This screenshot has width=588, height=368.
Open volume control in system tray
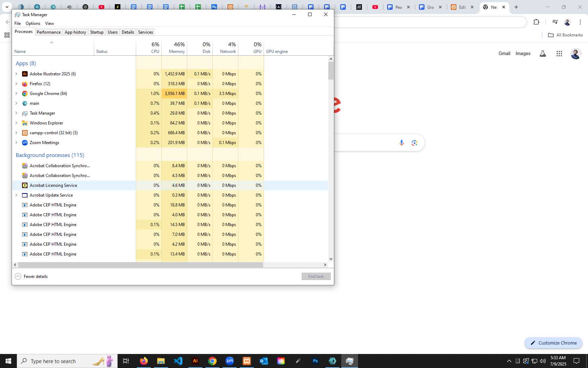click(543, 361)
